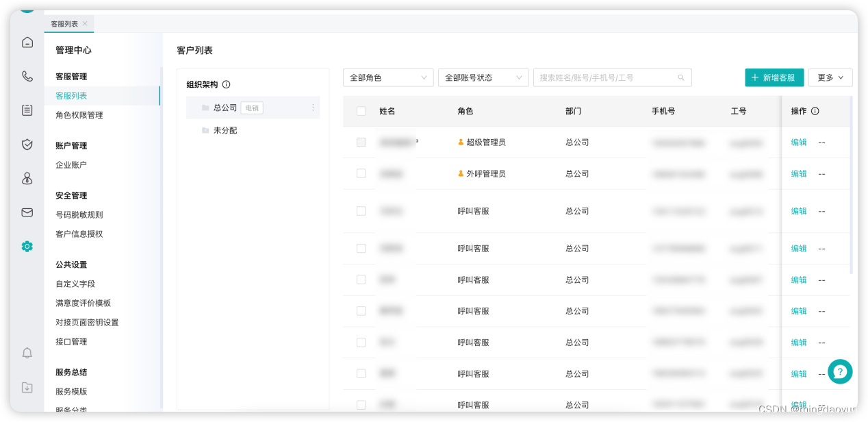The height and width of the screenshot is (422, 868).
Task: Select 角色权限管理 in the left menu
Action: 79,115
